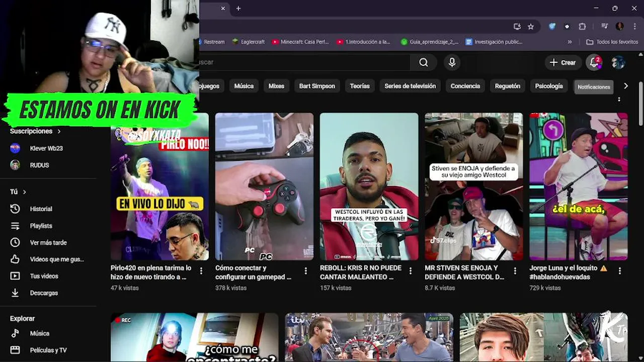644x362 pixels.
Task: Open the Todos los favoritos folder
Action: tap(612, 42)
